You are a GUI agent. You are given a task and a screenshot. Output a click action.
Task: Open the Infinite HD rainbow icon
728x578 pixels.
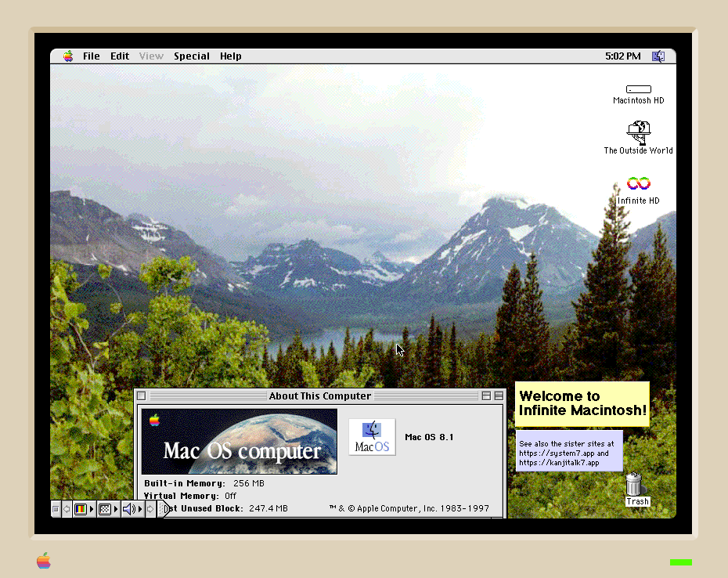[x=638, y=184]
